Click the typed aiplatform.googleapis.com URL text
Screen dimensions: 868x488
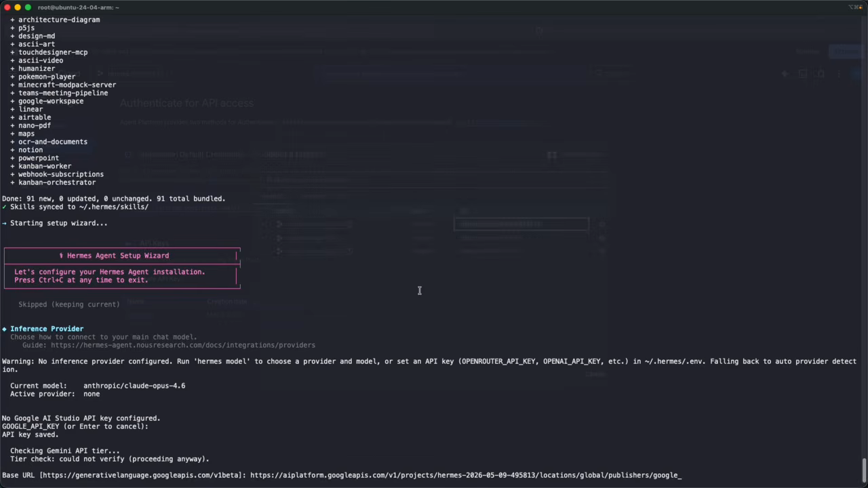point(464,475)
